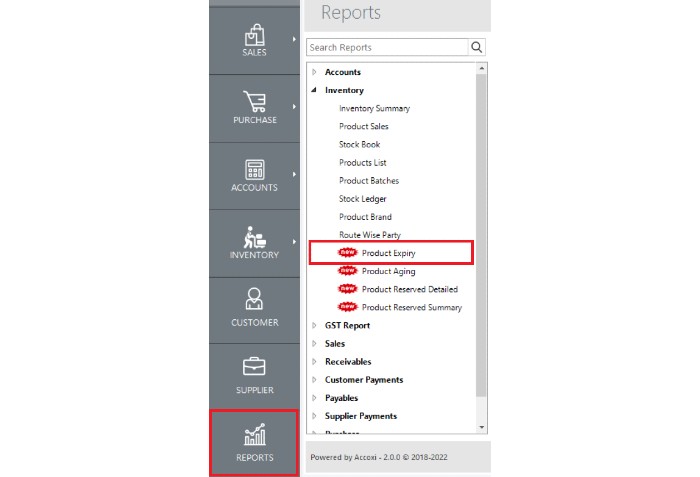
Task: Click new badge beside Product Aging
Action: 348,271
